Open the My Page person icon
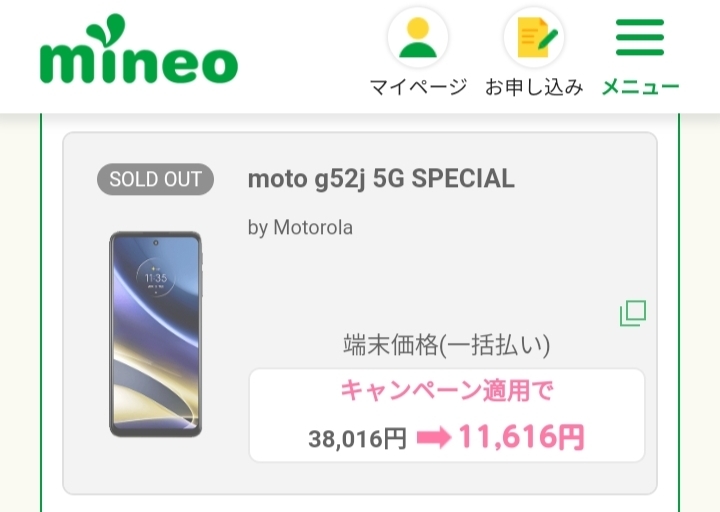Viewport: 720px width, 512px height. pyautogui.click(x=418, y=37)
